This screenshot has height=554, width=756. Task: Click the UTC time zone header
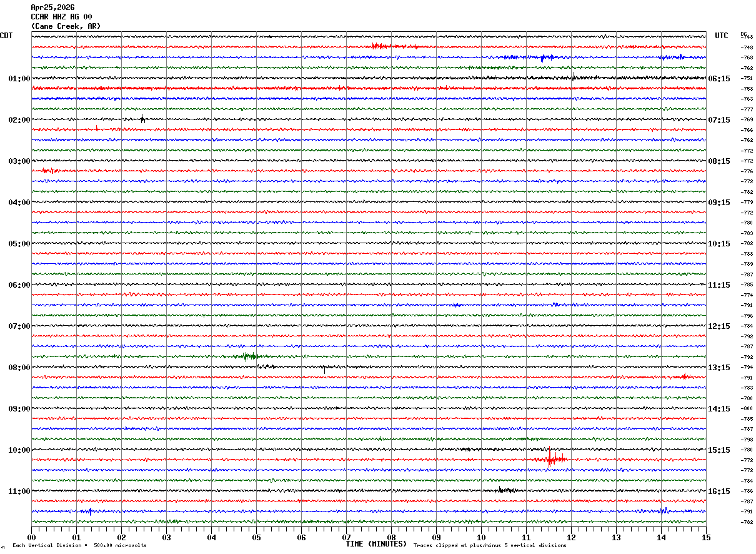click(722, 36)
